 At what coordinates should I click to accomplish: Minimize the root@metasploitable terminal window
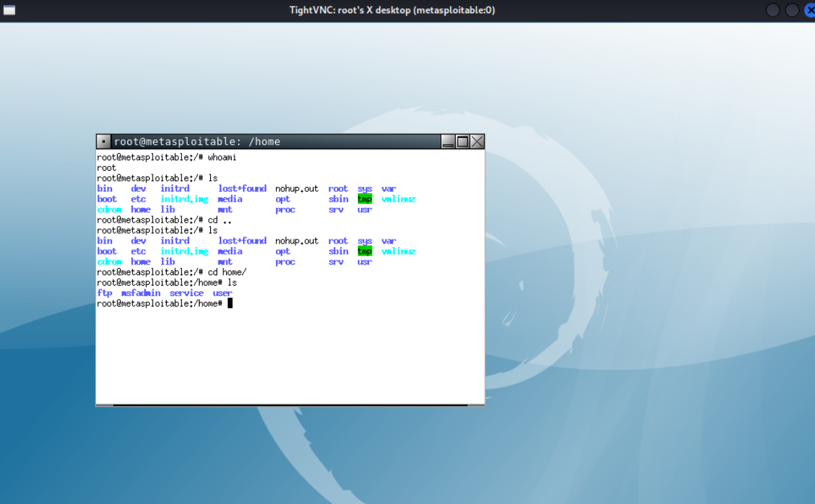(x=448, y=141)
